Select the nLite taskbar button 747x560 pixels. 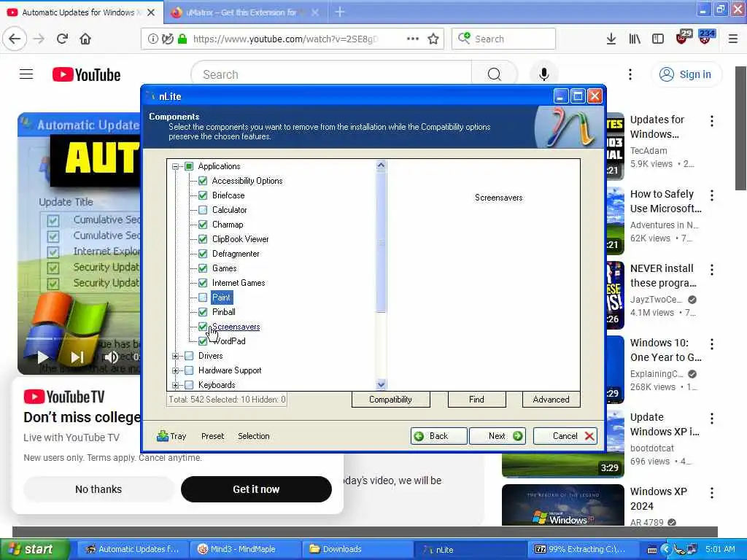[469, 549]
